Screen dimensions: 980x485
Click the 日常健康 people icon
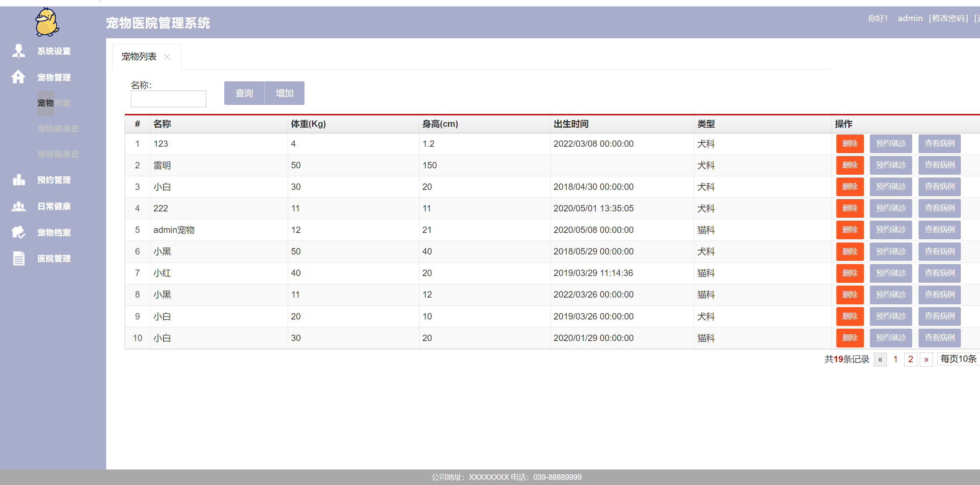[x=18, y=206]
